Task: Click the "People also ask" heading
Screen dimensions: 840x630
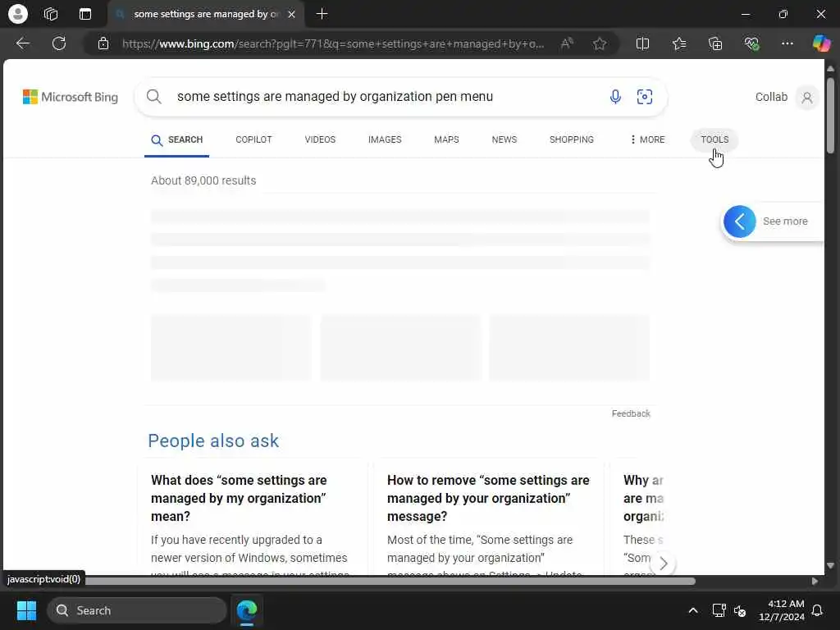Action: (213, 441)
